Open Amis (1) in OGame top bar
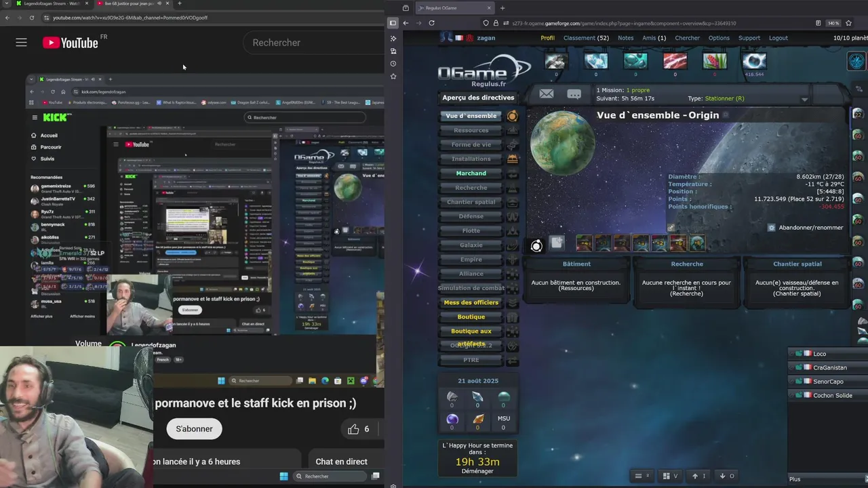868x488 pixels. 654,38
